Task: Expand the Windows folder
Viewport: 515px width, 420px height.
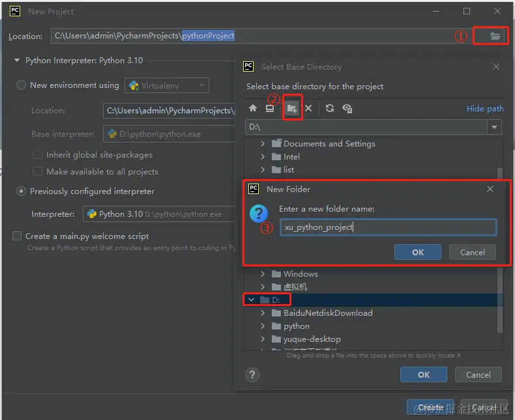Action: point(263,273)
